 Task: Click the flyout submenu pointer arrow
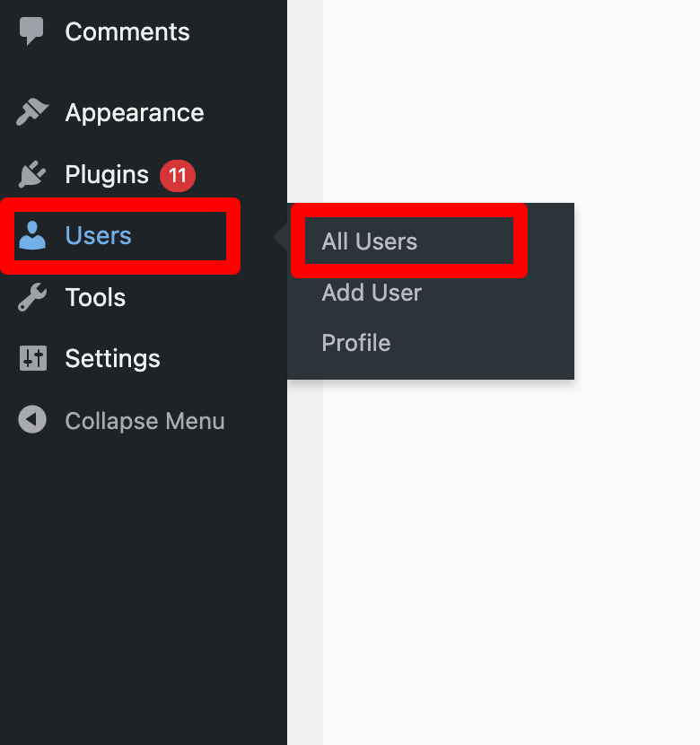[x=280, y=237]
